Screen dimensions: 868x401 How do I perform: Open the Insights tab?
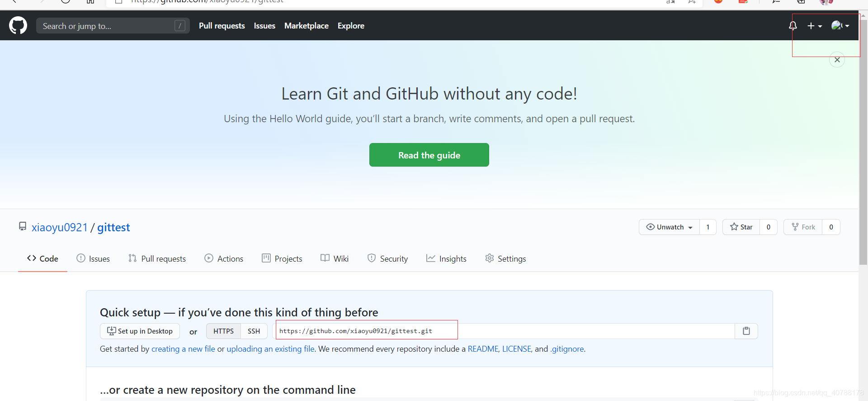[x=446, y=258]
